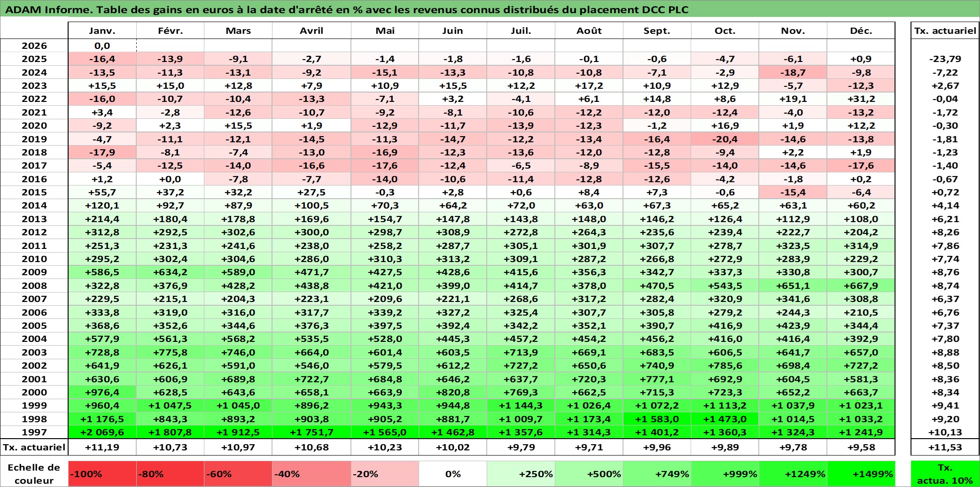This screenshot has height=487, width=980.
Task: Select the +10,13 actuarial rate for 1997
Action: 945,432
